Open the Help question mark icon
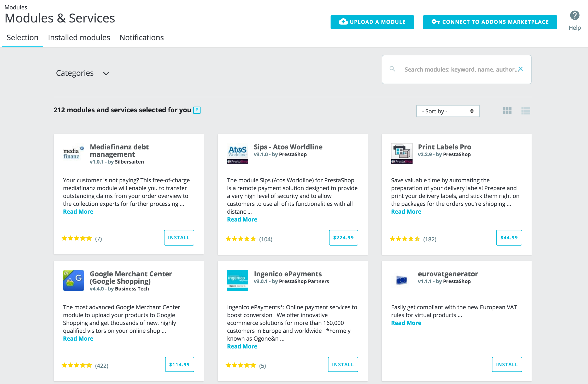This screenshot has height=384, width=588. coord(574,15)
